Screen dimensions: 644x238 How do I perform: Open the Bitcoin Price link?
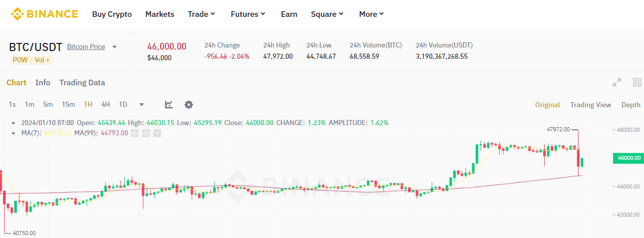86,47
